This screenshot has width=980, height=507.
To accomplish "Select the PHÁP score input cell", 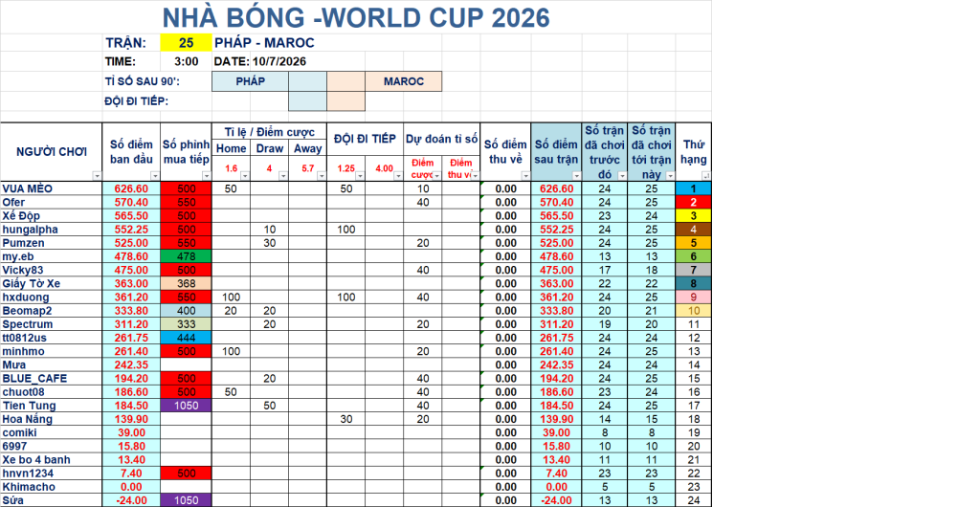I will [307, 81].
